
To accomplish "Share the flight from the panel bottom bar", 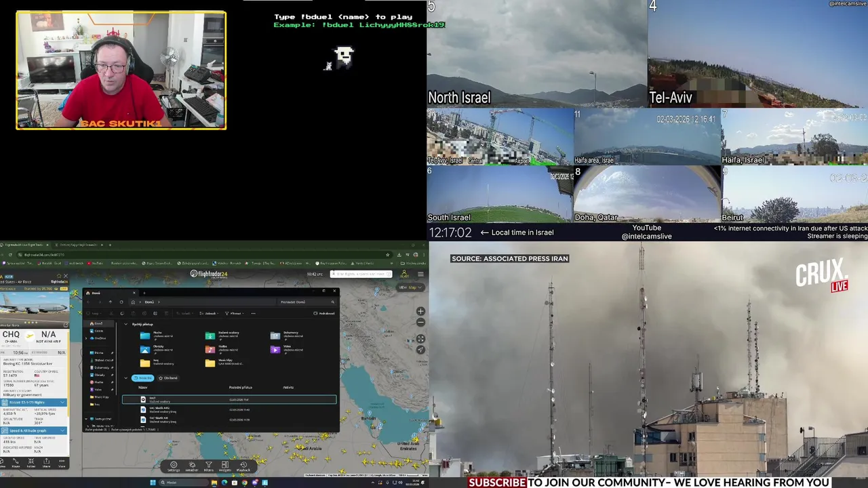I will [x=46, y=464].
